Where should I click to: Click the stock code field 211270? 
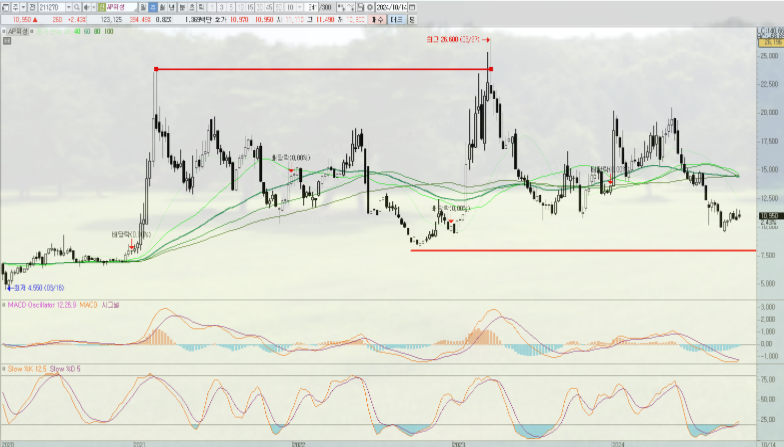(52, 8)
